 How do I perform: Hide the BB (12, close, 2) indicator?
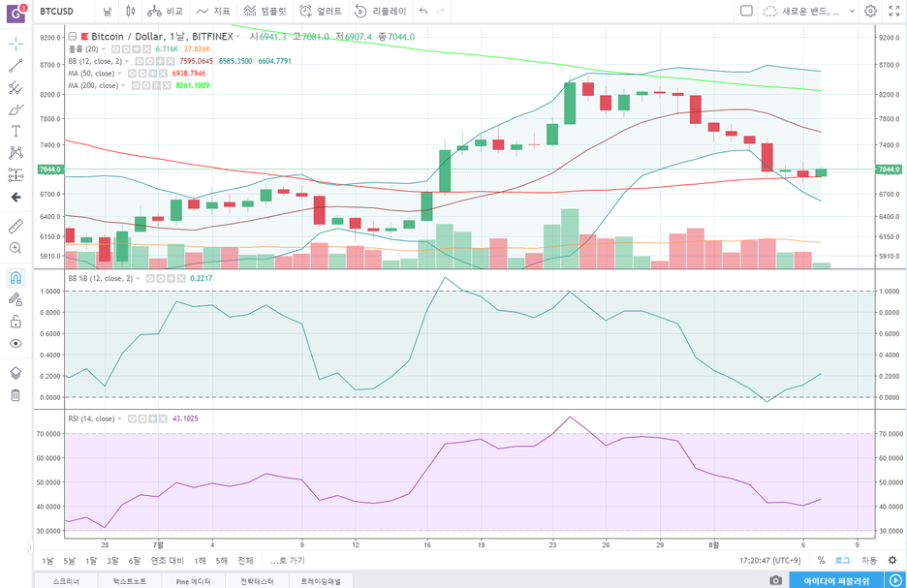(x=140, y=61)
